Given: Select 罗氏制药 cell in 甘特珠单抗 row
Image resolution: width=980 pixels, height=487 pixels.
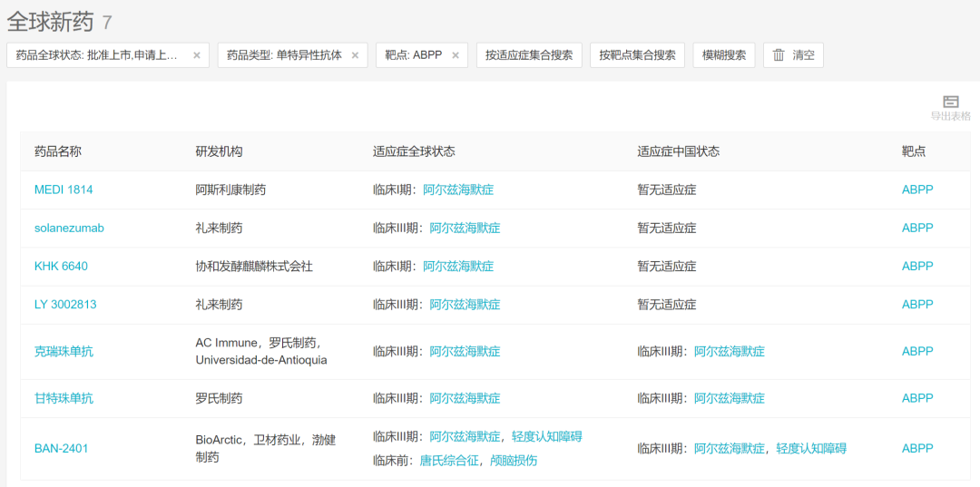Looking at the screenshot, I should 219,398.
